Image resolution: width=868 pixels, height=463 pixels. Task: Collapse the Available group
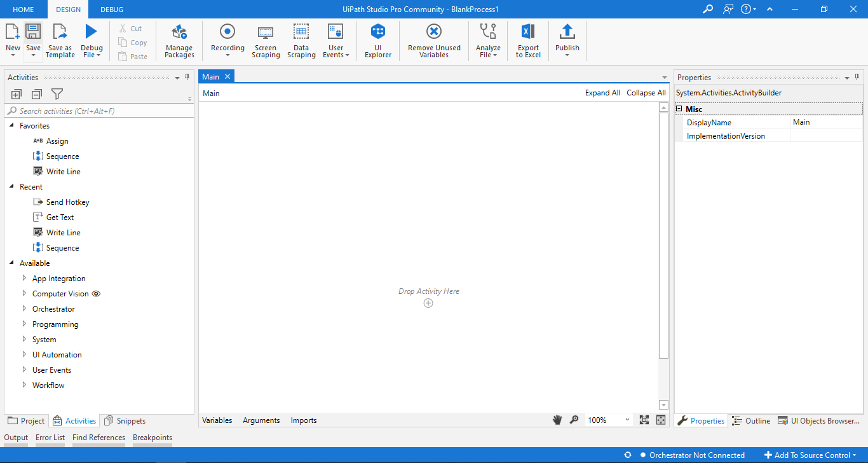(x=11, y=263)
